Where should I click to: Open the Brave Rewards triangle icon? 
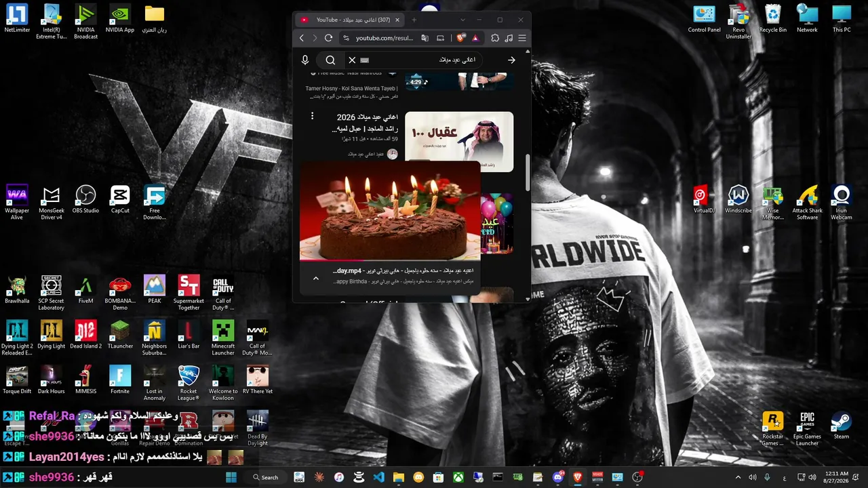[x=475, y=38]
